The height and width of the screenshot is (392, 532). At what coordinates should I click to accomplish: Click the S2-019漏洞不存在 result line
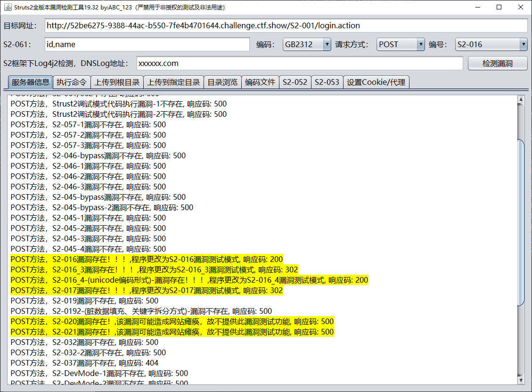pos(84,301)
